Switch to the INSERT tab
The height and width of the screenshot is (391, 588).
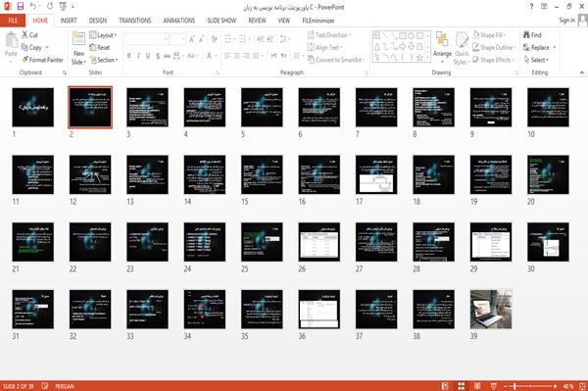tap(69, 21)
